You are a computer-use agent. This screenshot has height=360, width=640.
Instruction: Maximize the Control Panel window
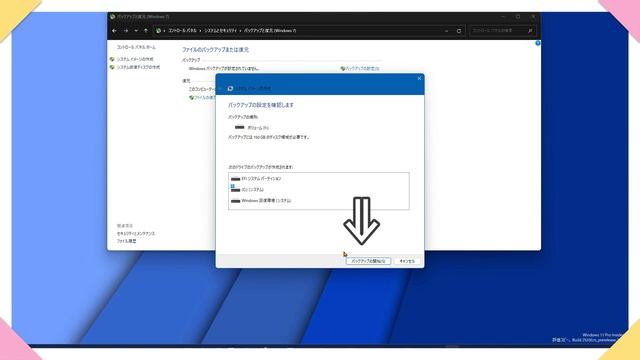(518, 17)
